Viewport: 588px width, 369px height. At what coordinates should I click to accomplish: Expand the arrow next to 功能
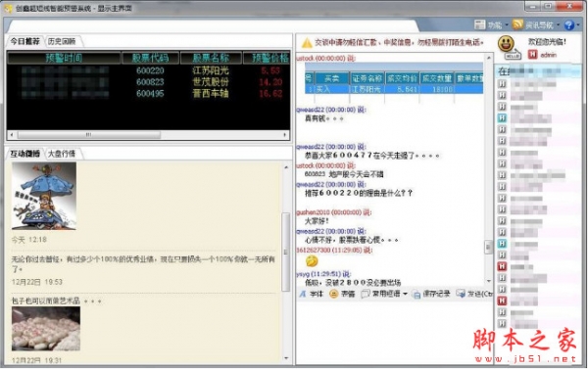[507, 25]
